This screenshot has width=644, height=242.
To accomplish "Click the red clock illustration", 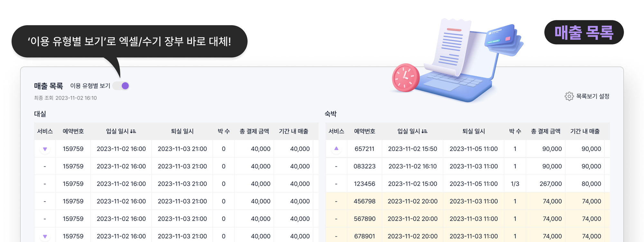I will coord(405,78).
